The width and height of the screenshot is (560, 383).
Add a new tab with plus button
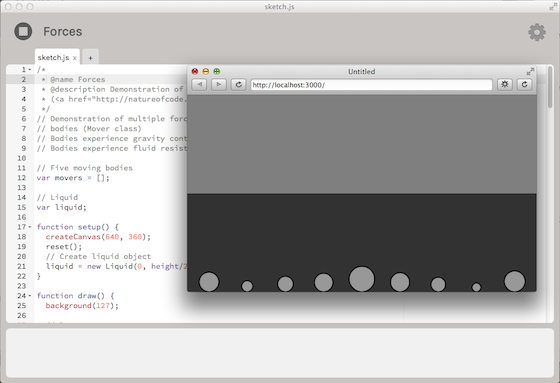tap(90, 58)
